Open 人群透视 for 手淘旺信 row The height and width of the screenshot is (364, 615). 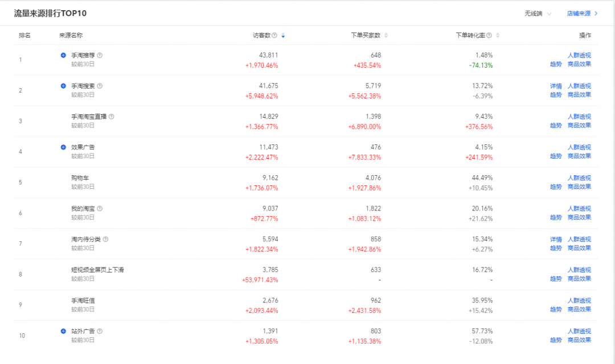[x=579, y=300]
